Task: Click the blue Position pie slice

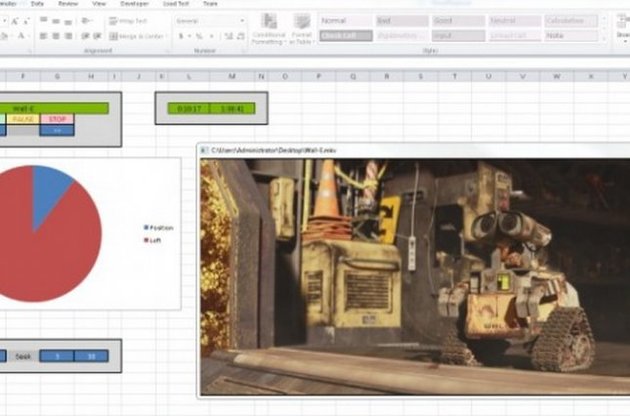Action: pos(52,188)
